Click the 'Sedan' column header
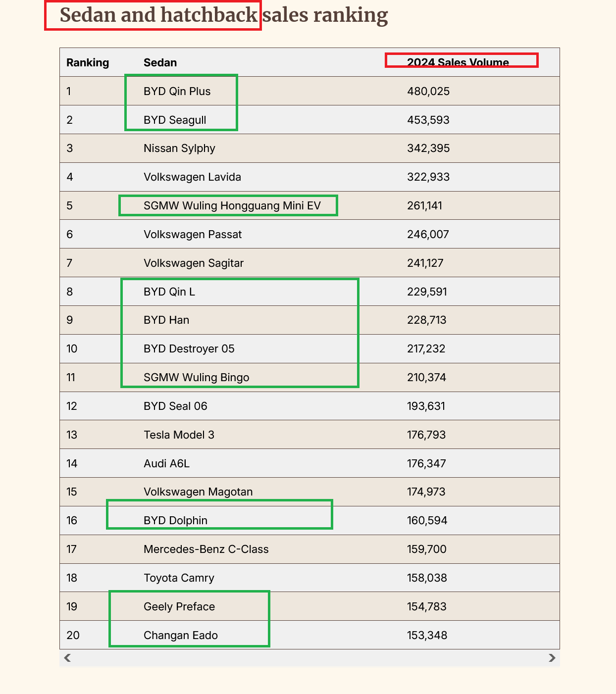This screenshot has width=616, height=694. coord(160,62)
